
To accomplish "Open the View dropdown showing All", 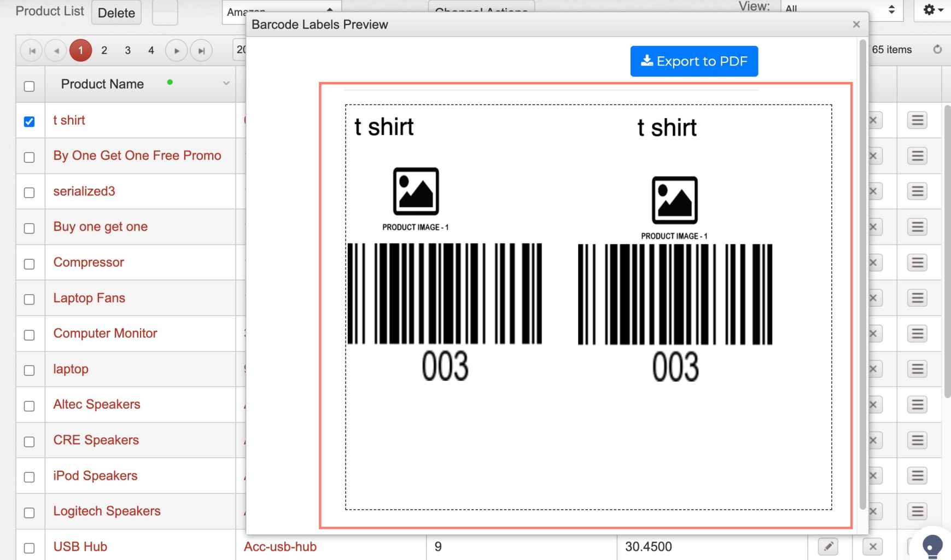I will [x=841, y=9].
